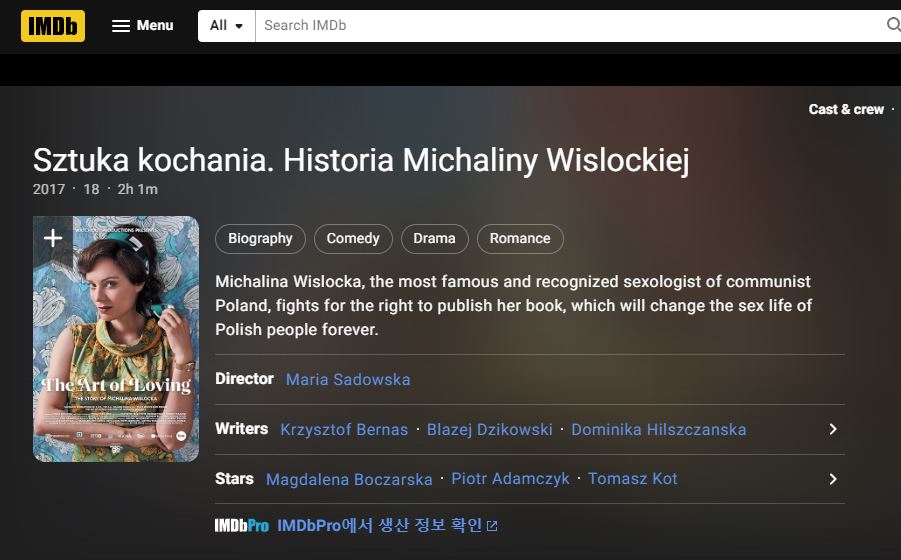
Task: Select the Romance genre chip
Action: 520,238
